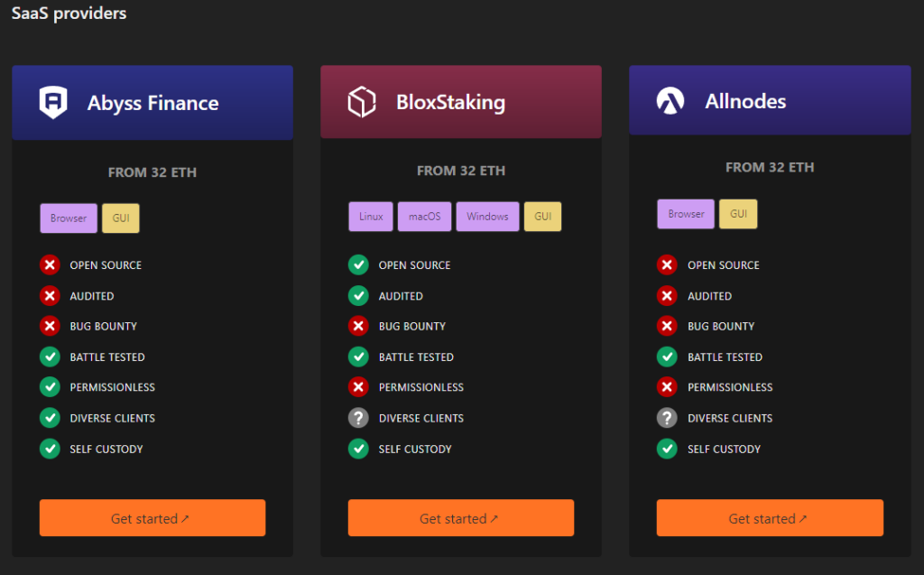Select the GUI tag on Allnodes card
Viewport: 924px width, 575px height.
click(738, 214)
